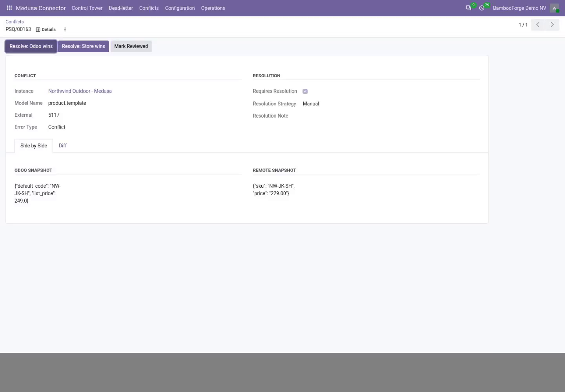Click the Model Name value product.template

click(x=67, y=103)
